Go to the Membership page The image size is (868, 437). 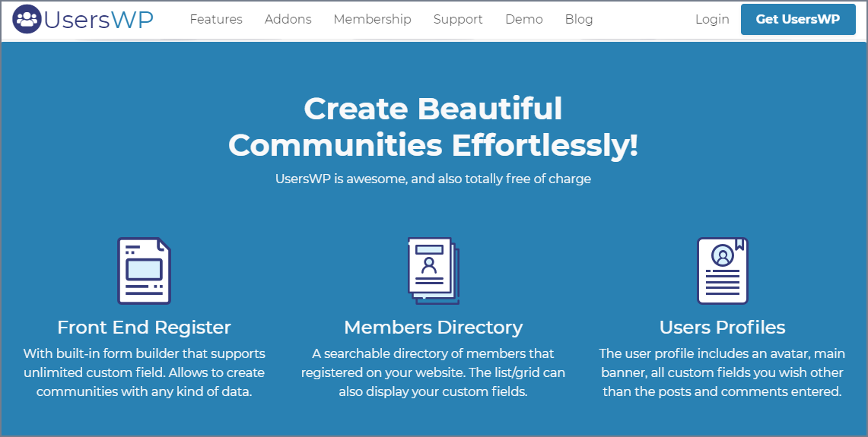pos(372,19)
